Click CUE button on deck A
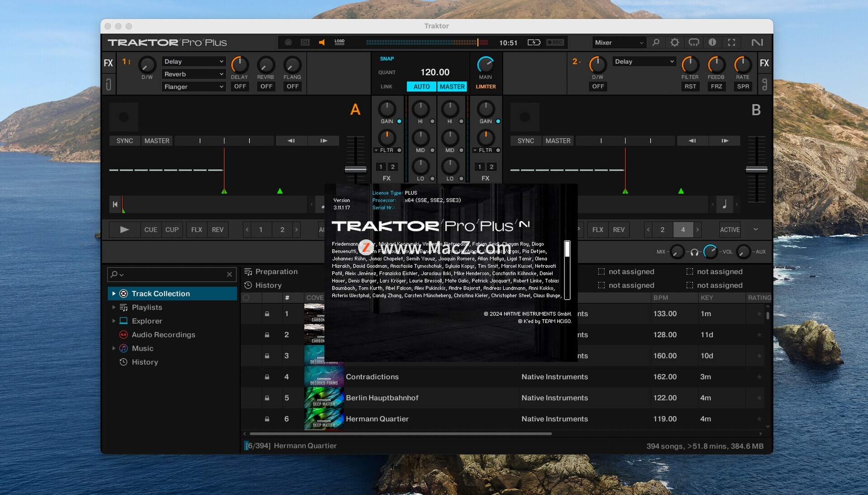 [x=151, y=230]
